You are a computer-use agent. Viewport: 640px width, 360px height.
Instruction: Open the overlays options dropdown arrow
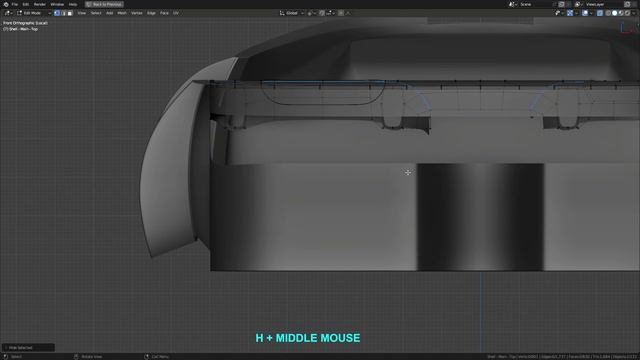click(x=591, y=13)
